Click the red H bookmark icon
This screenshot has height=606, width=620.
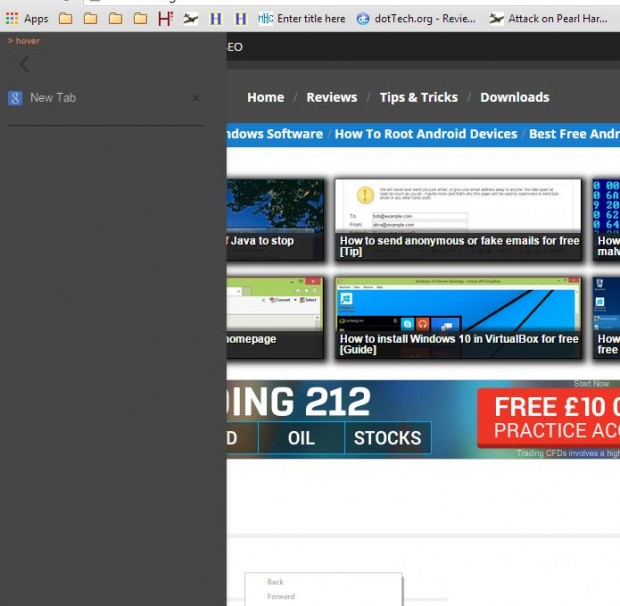click(165, 18)
